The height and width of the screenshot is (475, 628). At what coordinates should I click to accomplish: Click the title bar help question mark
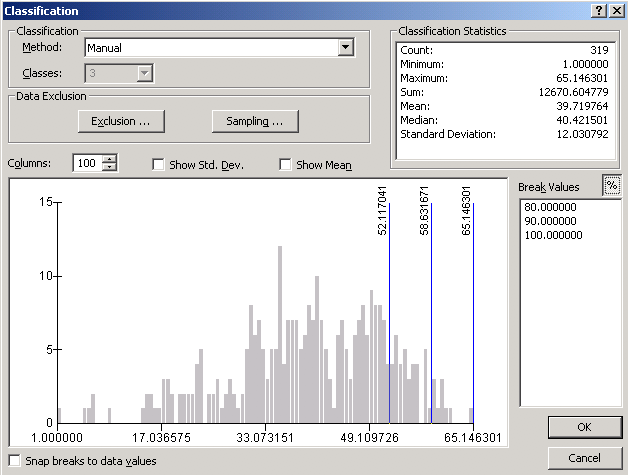click(x=597, y=10)
